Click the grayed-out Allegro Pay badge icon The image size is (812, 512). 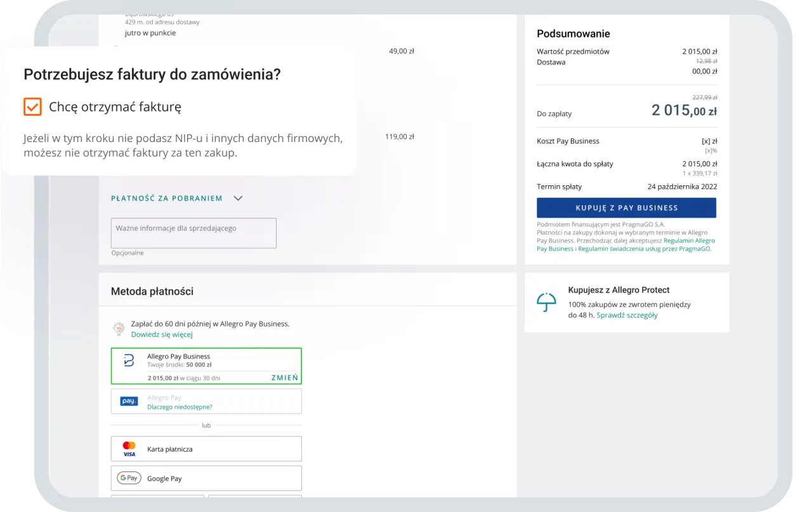pyautogui.click(x=129, y=400)
